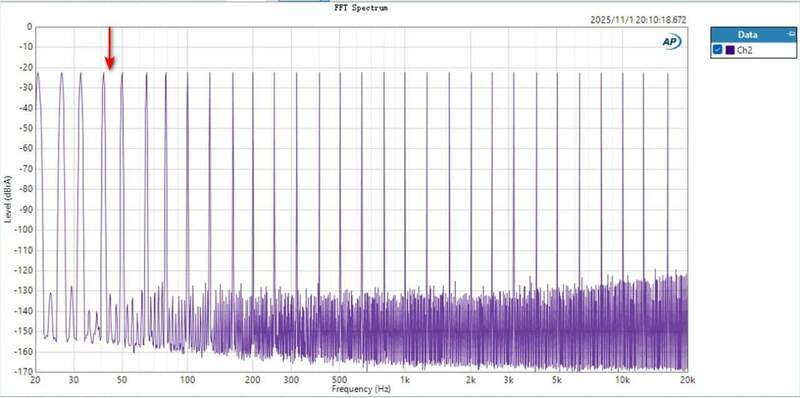Click the 0 value on level axis
Image resolution: width=800 pixels, height=398 pixels.
(30, 27)
